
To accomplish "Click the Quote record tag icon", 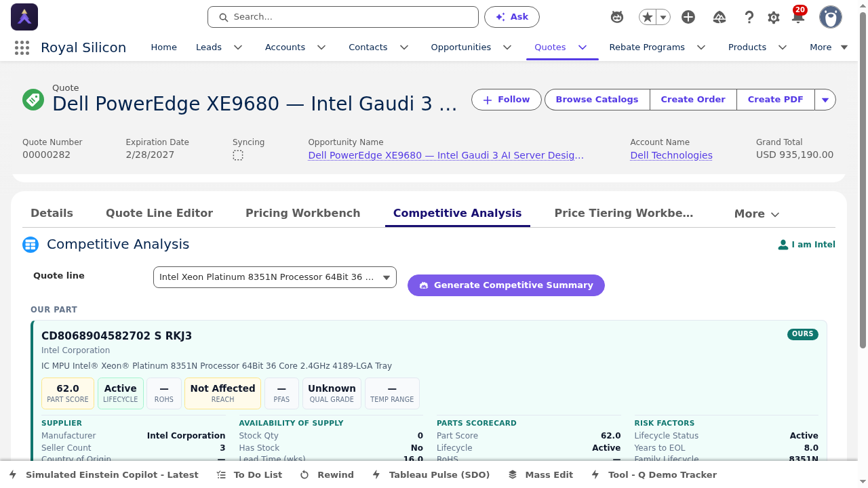I will (33, 100).
